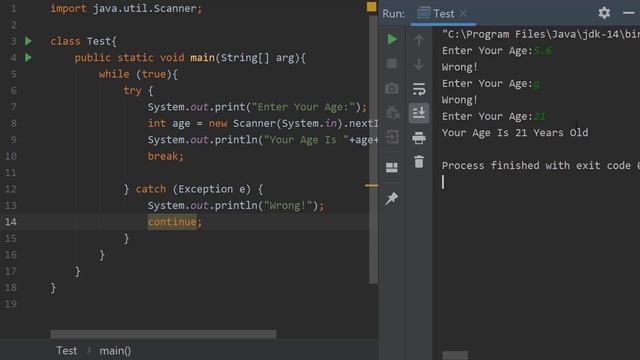Image resolution: width=640 pixels, height=360 pixels.
Task: Click 'Your Age Is 21 Years Old' console output
Action: 515,133
